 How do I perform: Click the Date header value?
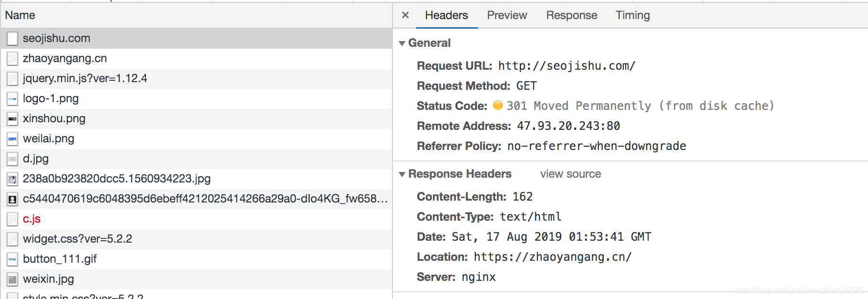pos(551,237)
